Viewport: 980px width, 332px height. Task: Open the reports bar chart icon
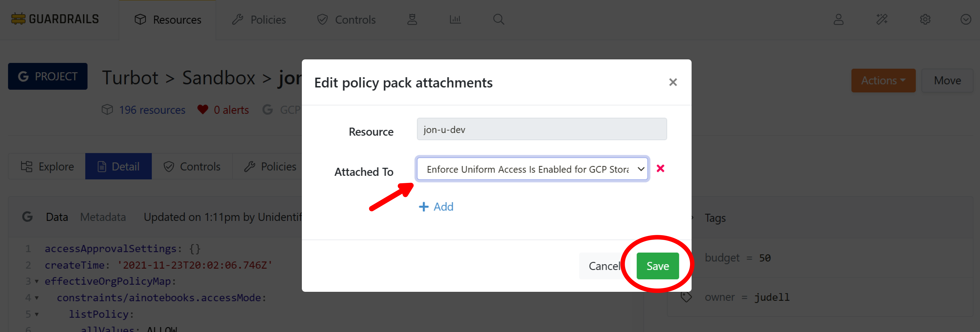[x=455, y=19]
